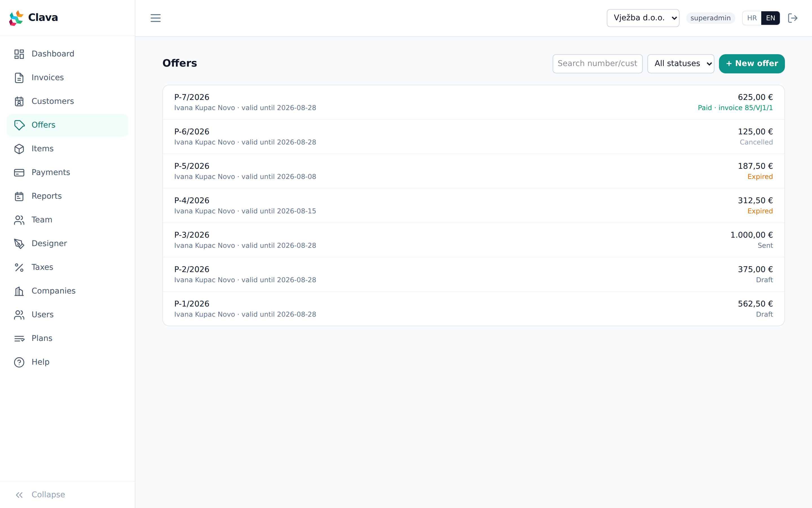Go to Customers menu item
Image resolution: width=812 pixels, height=508 pixels.
pos(67,101)
